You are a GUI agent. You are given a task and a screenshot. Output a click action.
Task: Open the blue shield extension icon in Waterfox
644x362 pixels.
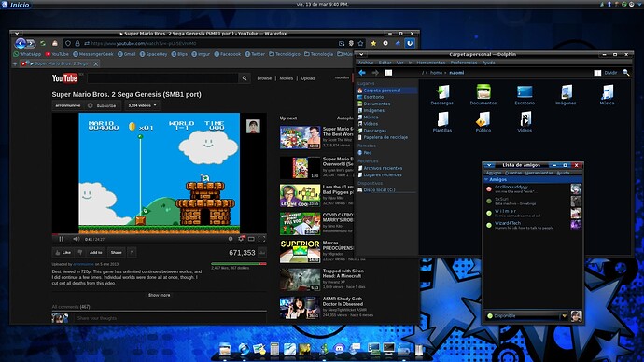click(410, 43)
